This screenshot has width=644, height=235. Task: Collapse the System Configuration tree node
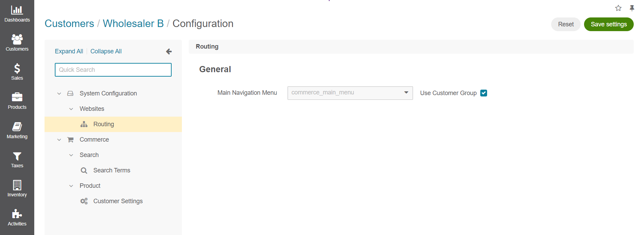(x=59, y=93)
